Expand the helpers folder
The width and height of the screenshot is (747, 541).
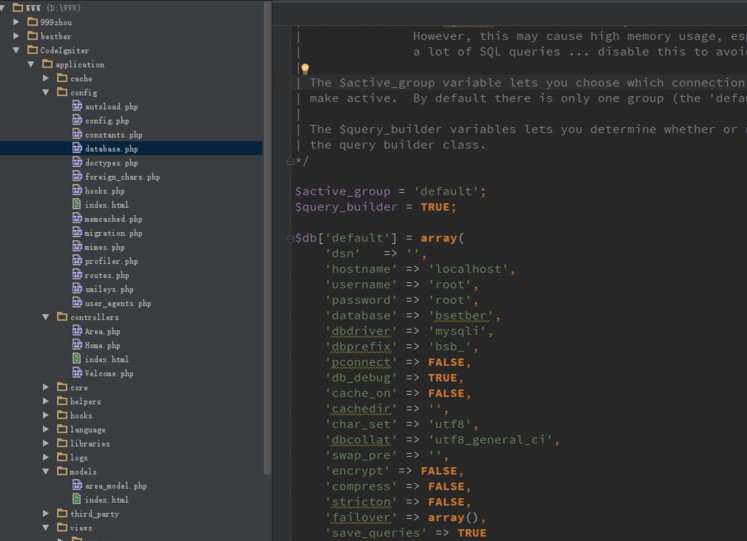tap(46, 401)
